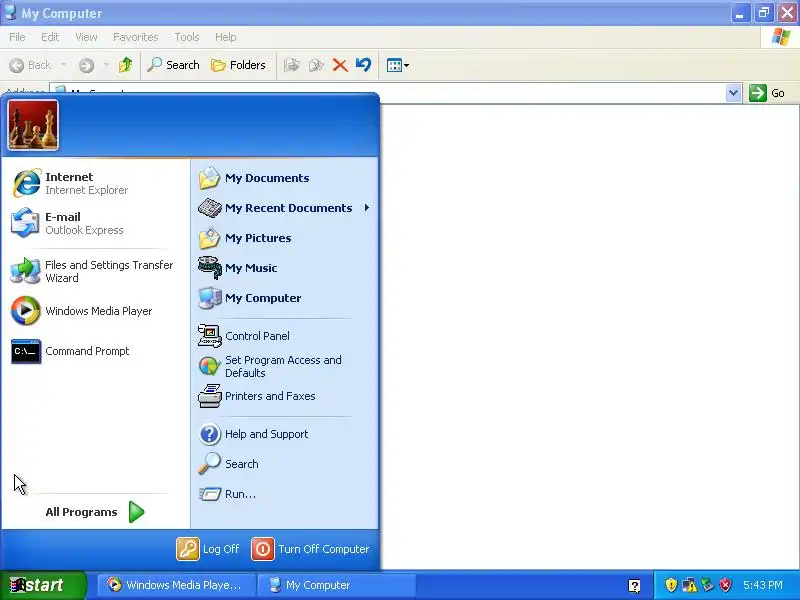
Task: Select My Computer taskbar button
Action: click(x=336, y=585)
